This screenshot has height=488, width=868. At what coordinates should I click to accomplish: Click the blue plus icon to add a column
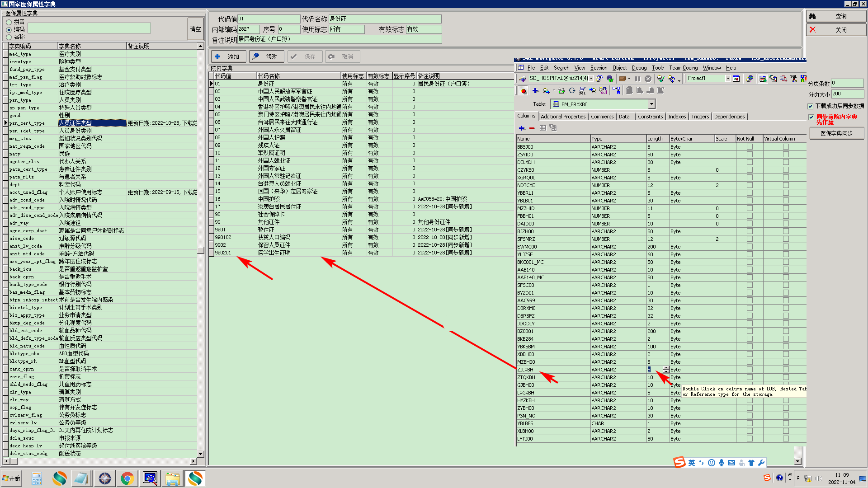(522, 128)
